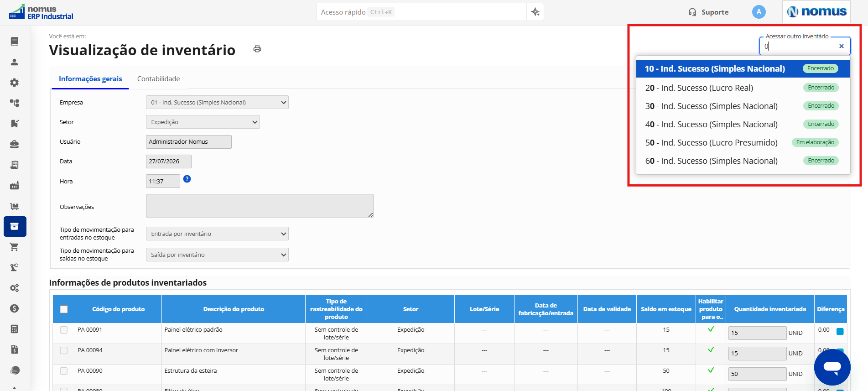Sort by Quantidade inventariada column header

770,309
